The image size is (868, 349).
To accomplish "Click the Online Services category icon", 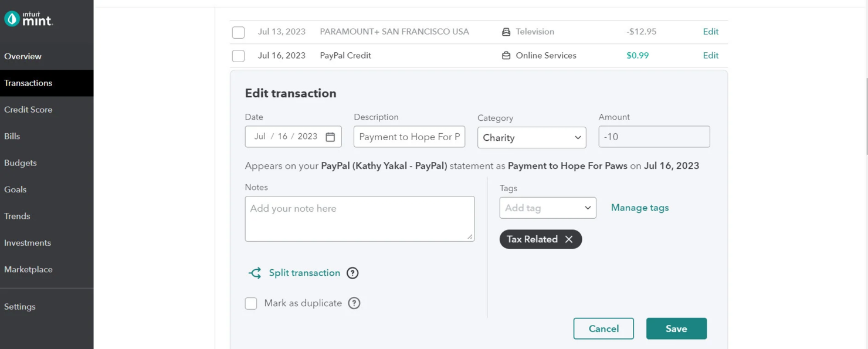I will click(506, 55).
